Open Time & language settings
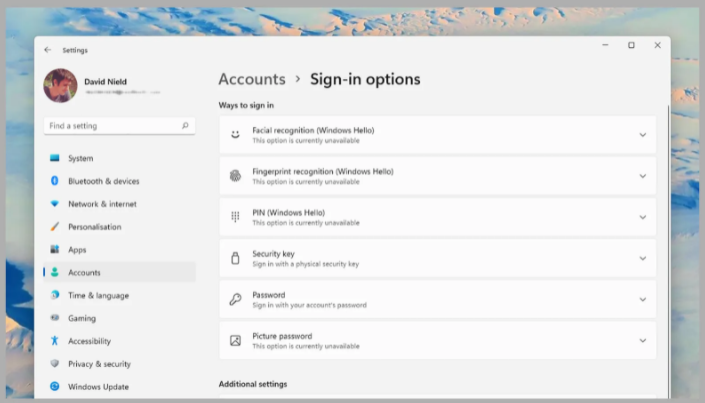 [120, 296]
